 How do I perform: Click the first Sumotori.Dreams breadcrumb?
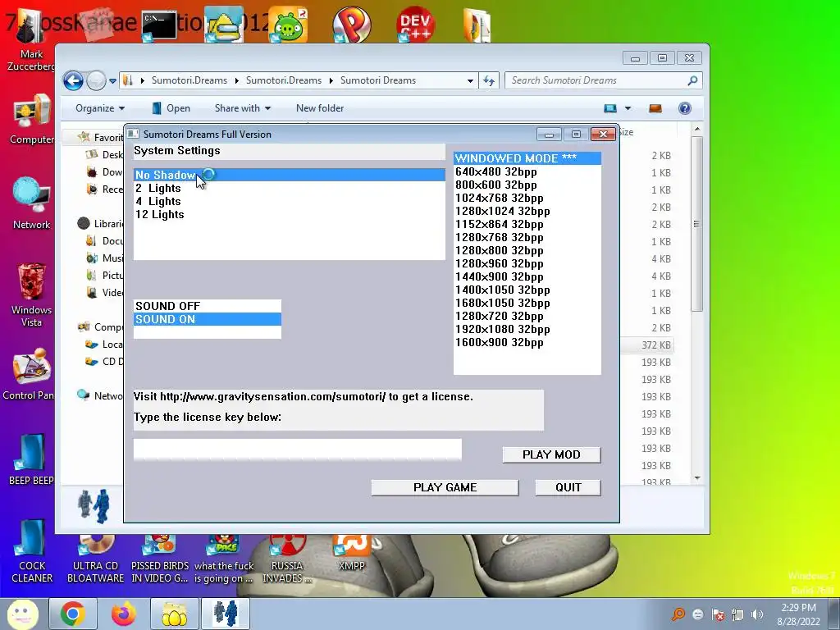189,80
